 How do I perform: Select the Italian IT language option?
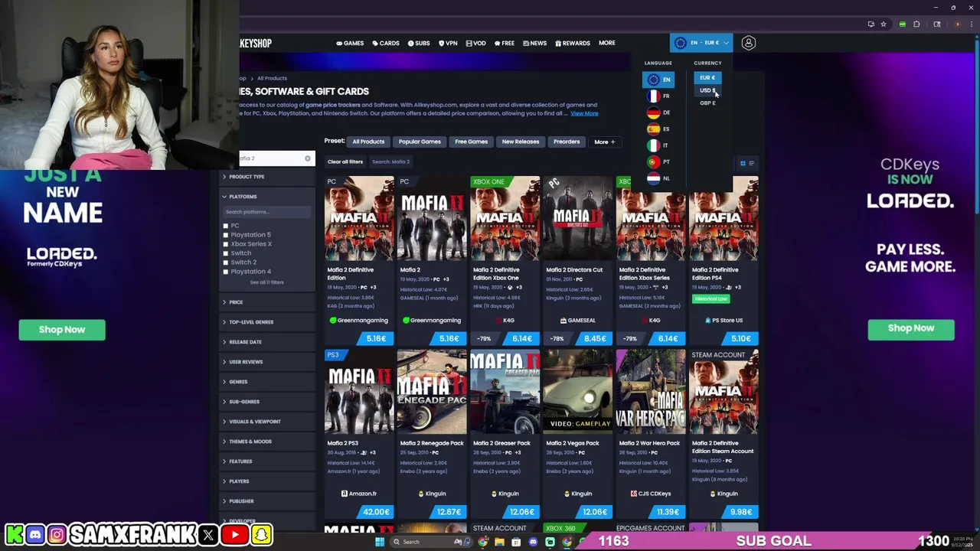(658, 145)
